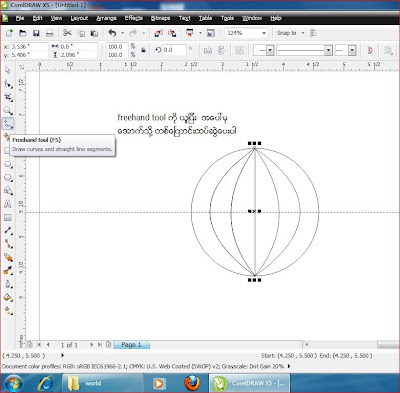This screenshot has height=393, width=400.
Task: Click the x position field 3.536
Action: click(x=29, y=46)
